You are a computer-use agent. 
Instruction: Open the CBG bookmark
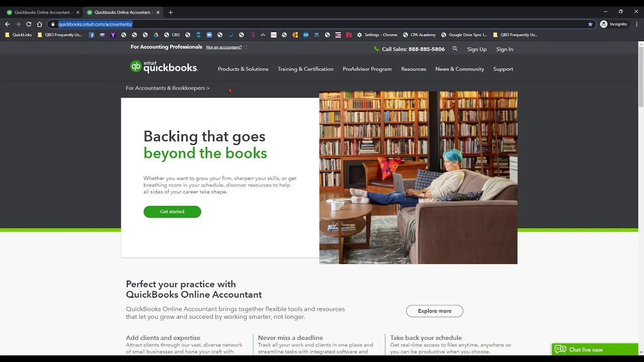172,35
